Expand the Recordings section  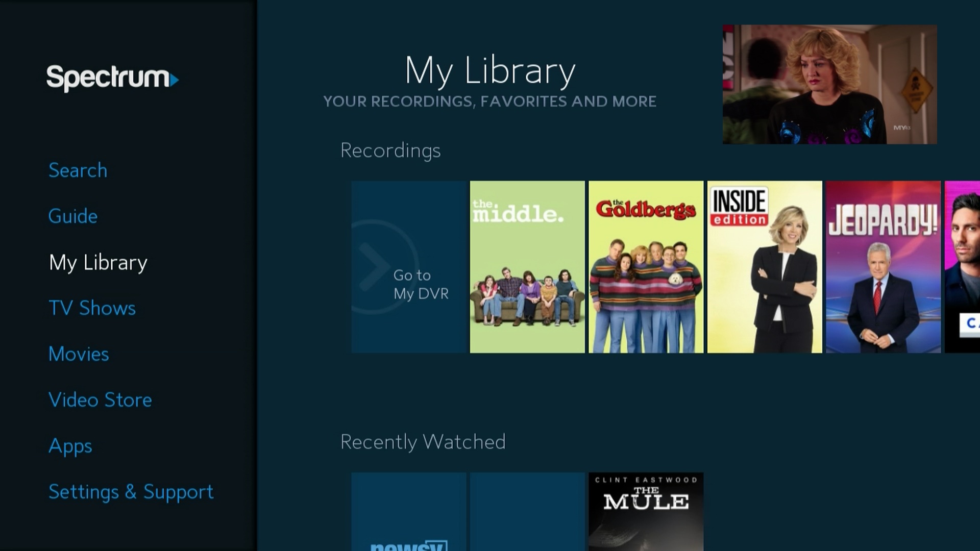[x=390, y=149]
